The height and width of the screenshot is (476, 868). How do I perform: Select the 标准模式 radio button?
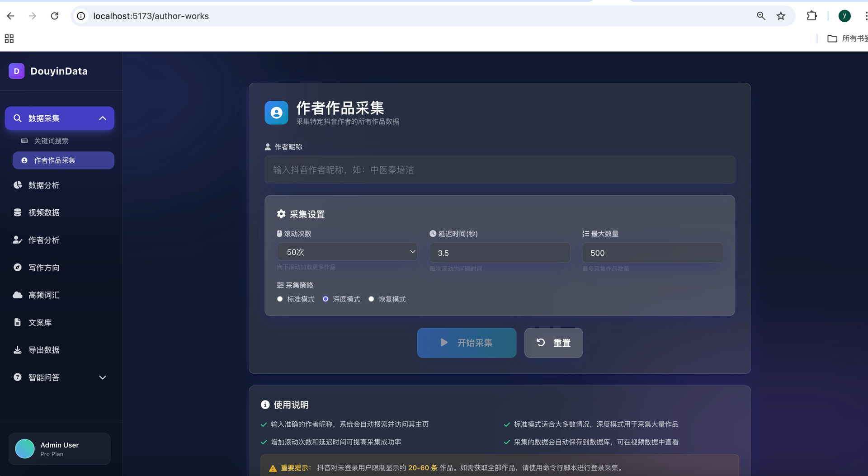point(280,299)
